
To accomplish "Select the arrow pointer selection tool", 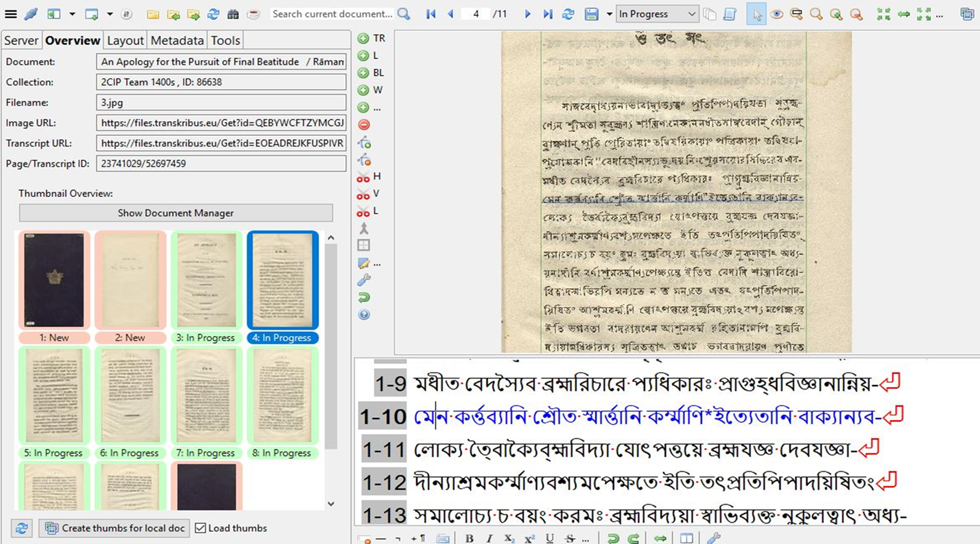I will [x=756, y=14].
